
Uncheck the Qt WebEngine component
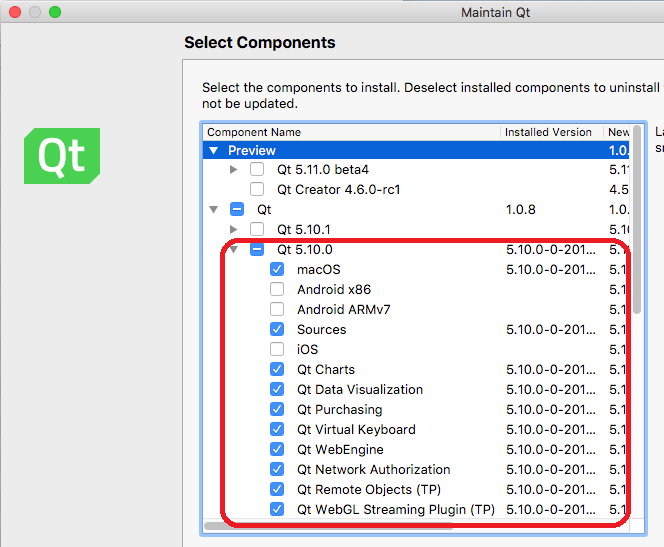277,449
